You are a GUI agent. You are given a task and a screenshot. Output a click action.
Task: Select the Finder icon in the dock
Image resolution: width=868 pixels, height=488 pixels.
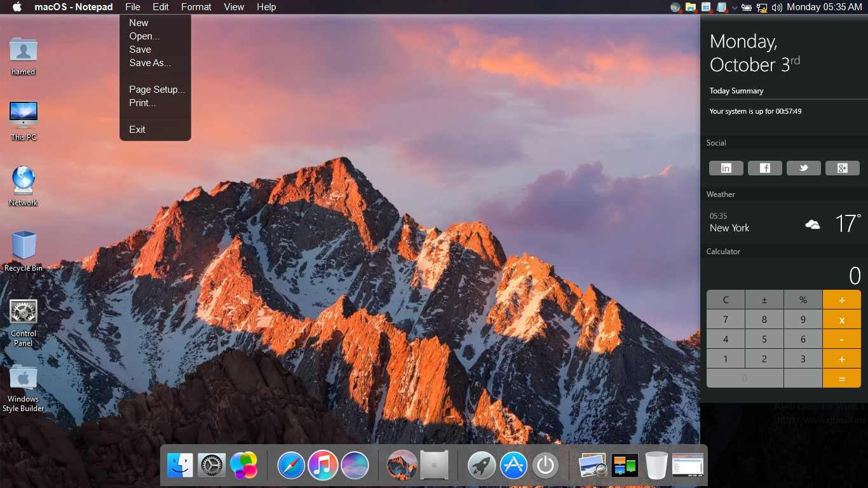180,465
